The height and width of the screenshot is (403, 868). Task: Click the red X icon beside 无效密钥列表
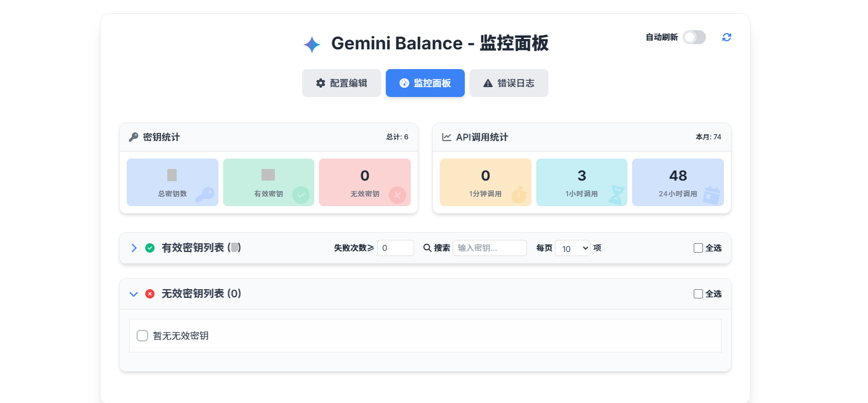(x=150, y=294)
